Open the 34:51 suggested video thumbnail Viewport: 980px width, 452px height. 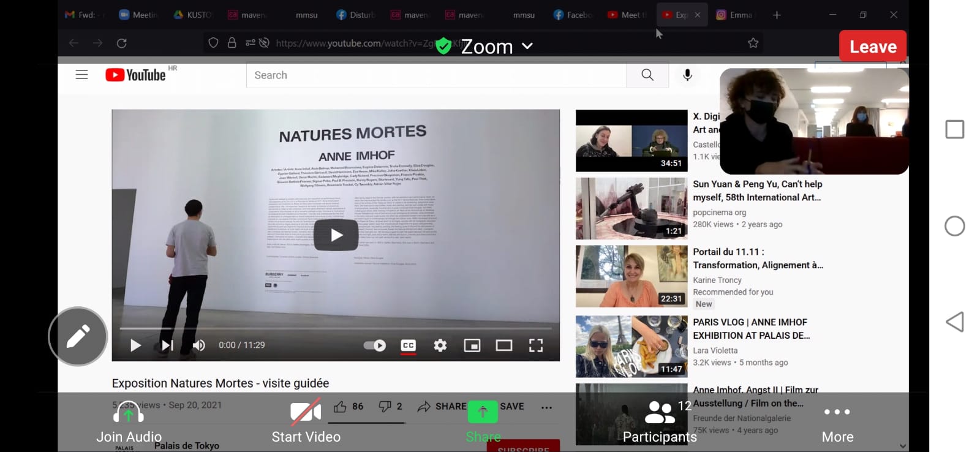(631, 141)
